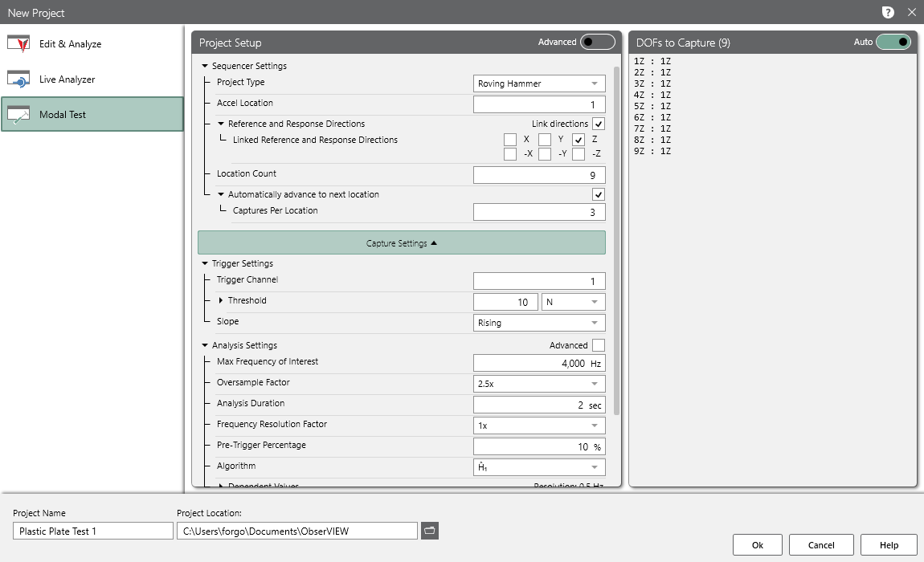The image size is (924, 562).
Task: Click the '3Z : 1Z' DOF entry
Action: pyautogui.click(x=652, y=83)
